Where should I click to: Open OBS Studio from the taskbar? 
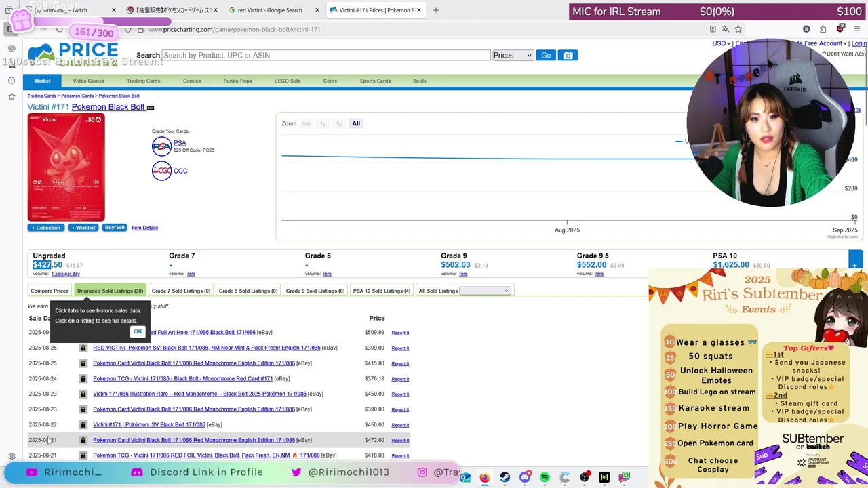tap(585, 477)
